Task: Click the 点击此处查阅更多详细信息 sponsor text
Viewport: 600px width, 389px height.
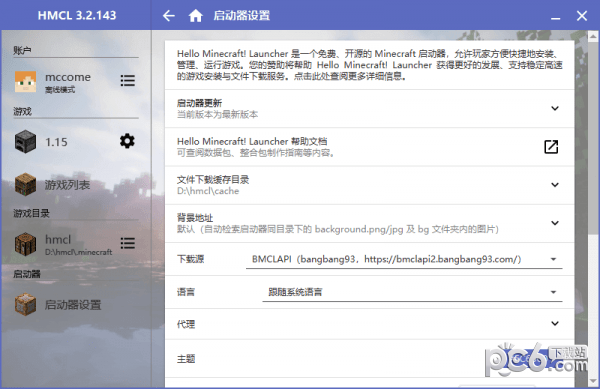Action: (350, 76)
